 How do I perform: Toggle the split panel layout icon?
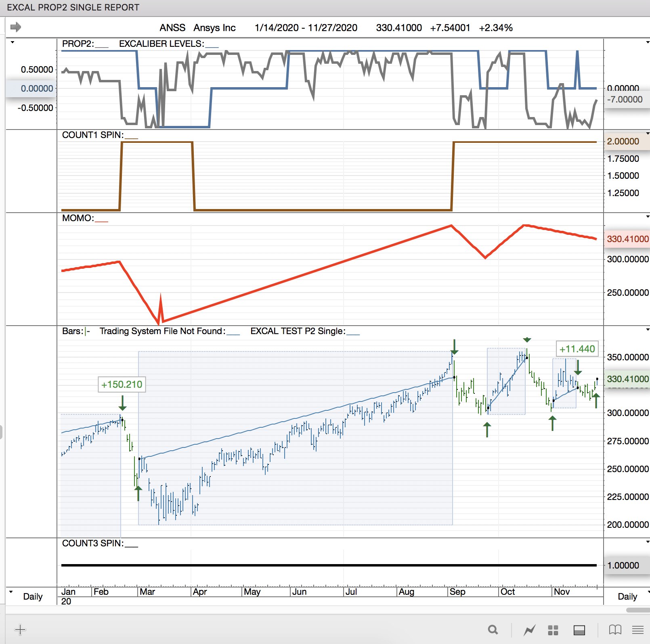point(579,630)
